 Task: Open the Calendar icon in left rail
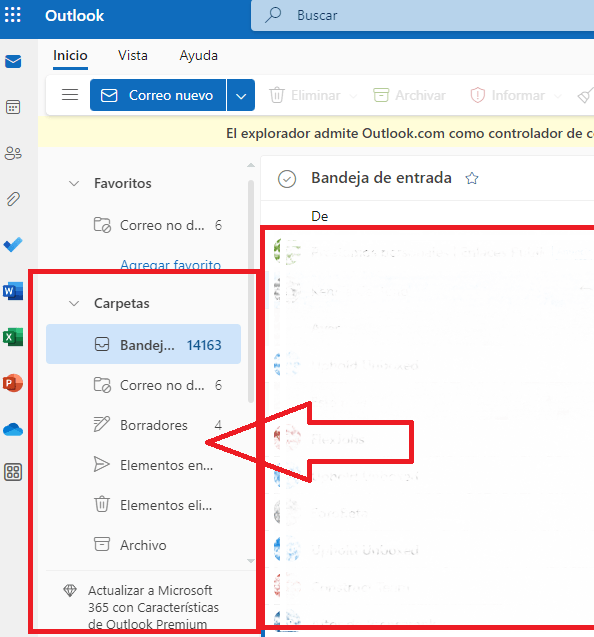[13, 107]
